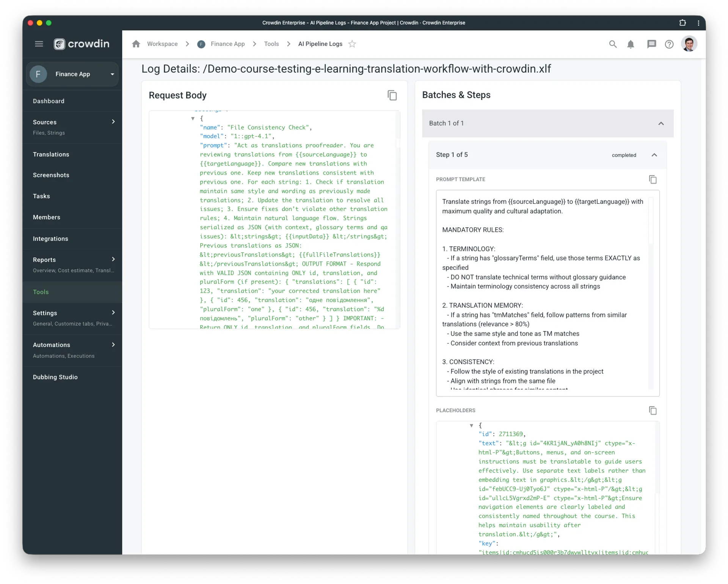The width and height of the screenshot is (728, 584).
Task: Select Dashboard in the sidebar
Action: [49, 101]
